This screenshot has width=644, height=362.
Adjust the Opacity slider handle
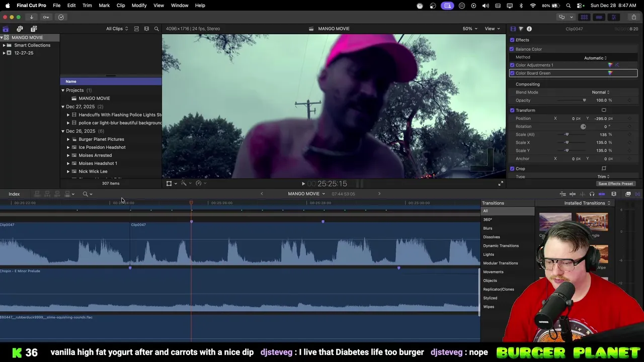pos(584,100)
